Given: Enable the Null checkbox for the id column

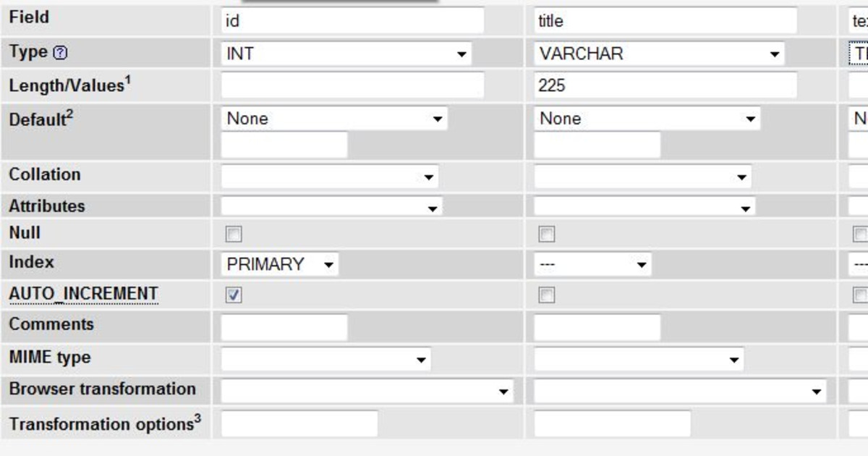Looking at the screenshot, I should tap(233, 233).
